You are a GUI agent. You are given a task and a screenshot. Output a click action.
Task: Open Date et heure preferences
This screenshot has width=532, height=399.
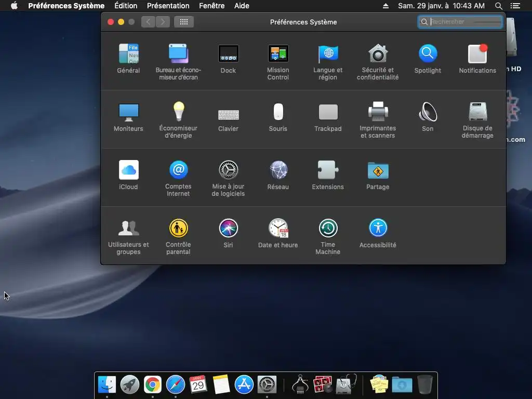(x=278, y=233)
